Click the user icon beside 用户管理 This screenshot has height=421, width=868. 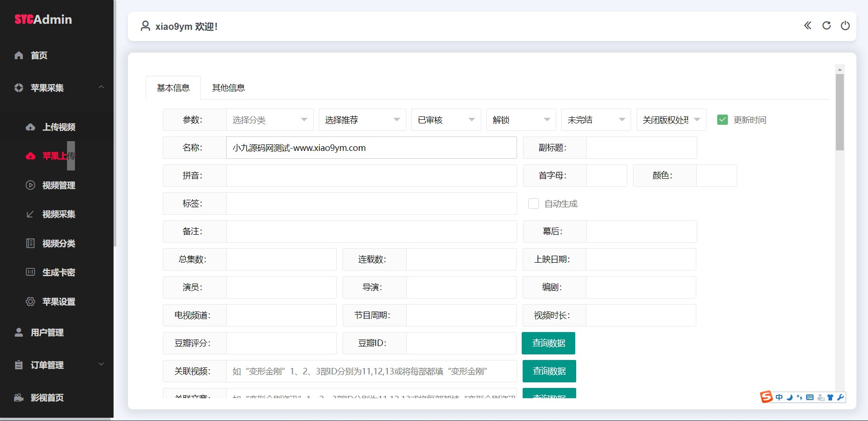pos(19,333)
